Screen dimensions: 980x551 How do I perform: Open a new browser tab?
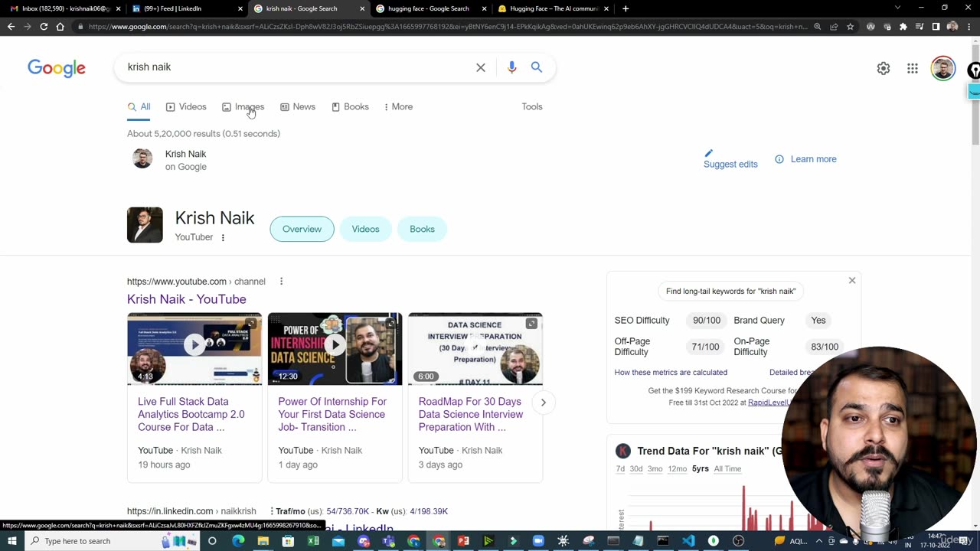coord(626,8)
